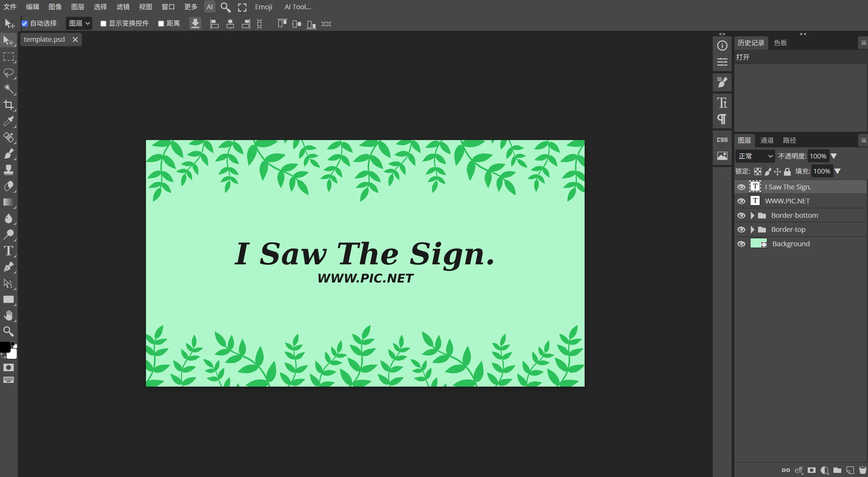
Task: Select the Magic Wand tool
Action: tap(9, 89)
